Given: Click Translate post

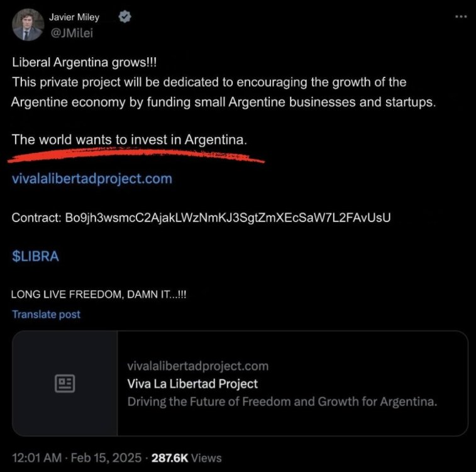Looking at the screenshot, I should tap(47, 314).
